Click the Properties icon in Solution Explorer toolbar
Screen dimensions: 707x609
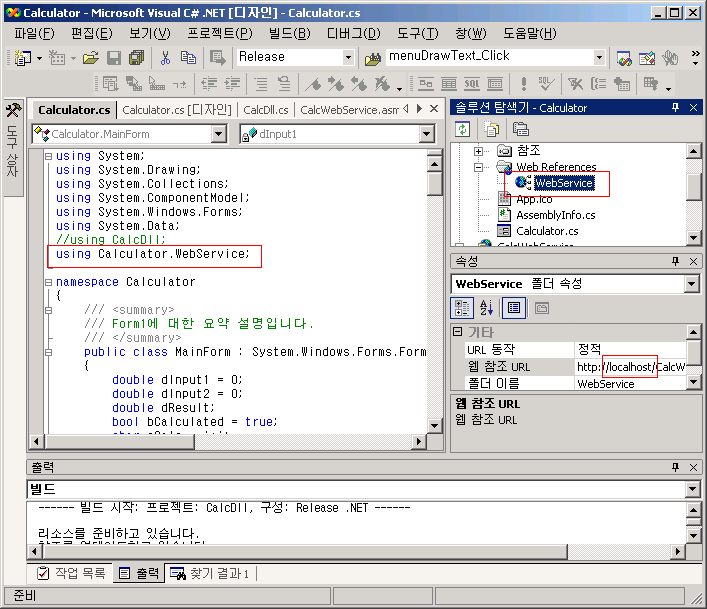[x=520, y=129]
